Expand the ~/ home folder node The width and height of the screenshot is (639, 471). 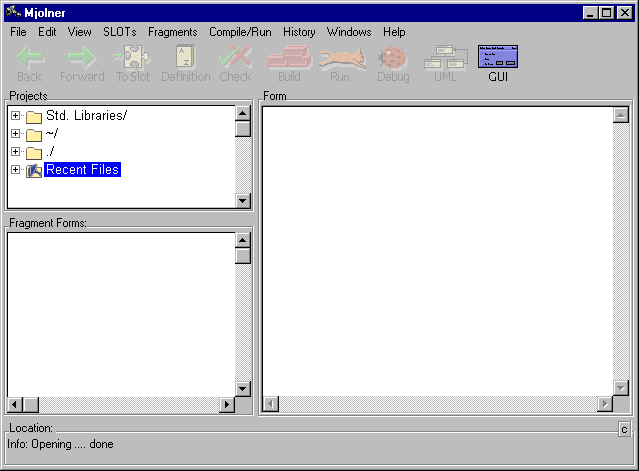16,134
